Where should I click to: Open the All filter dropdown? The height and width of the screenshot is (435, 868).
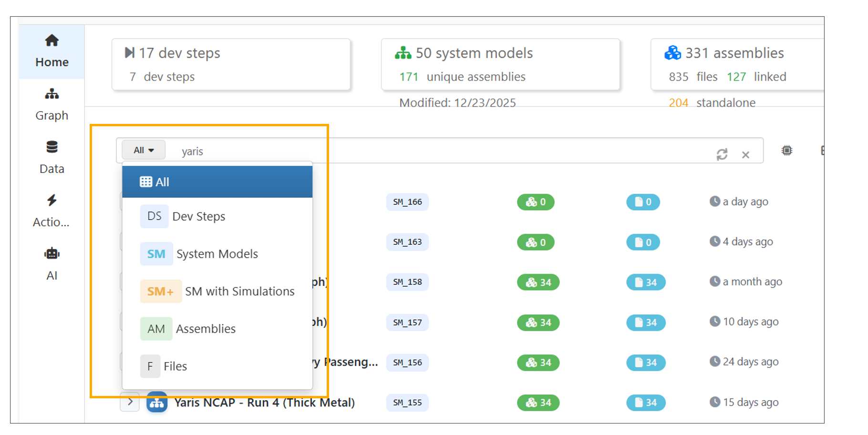pyautogui.click(x=144, y=150)
